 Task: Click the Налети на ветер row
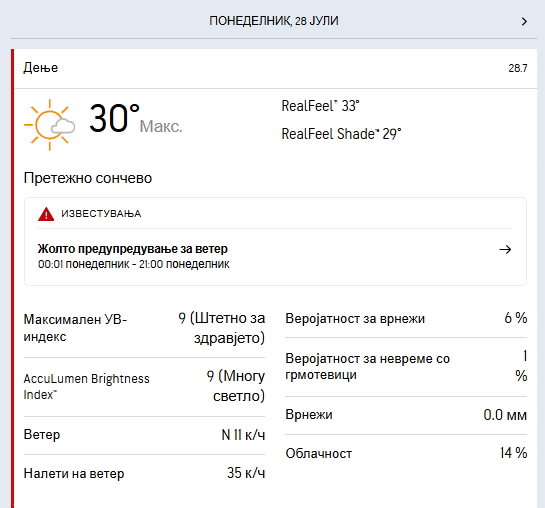144,473
